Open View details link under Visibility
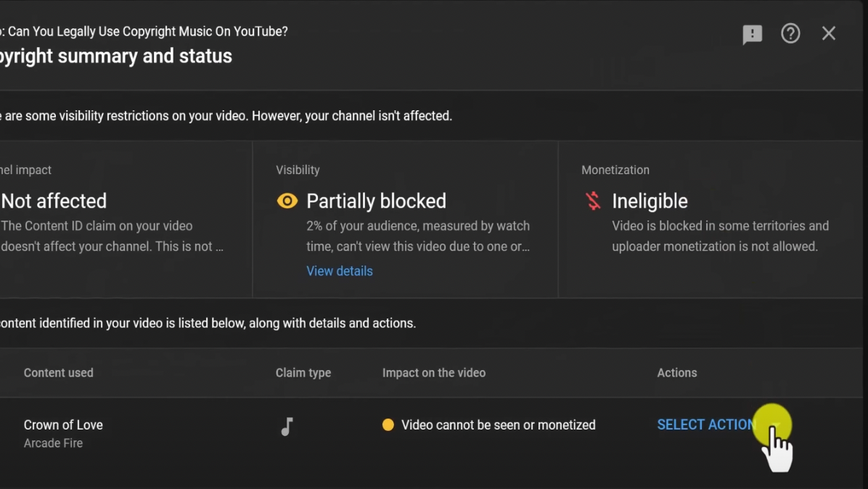This screenshot has height=489, width=868. (x=340, y=271)
